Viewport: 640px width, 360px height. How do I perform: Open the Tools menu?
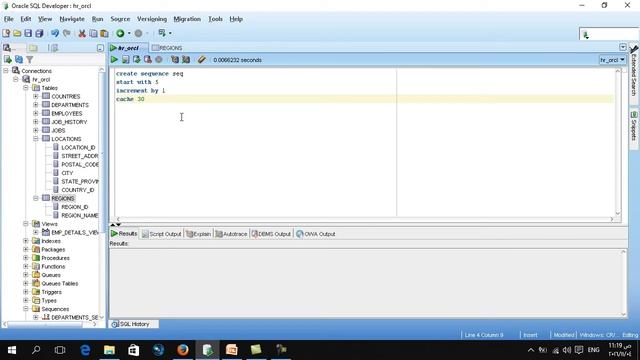click(215, 19)
